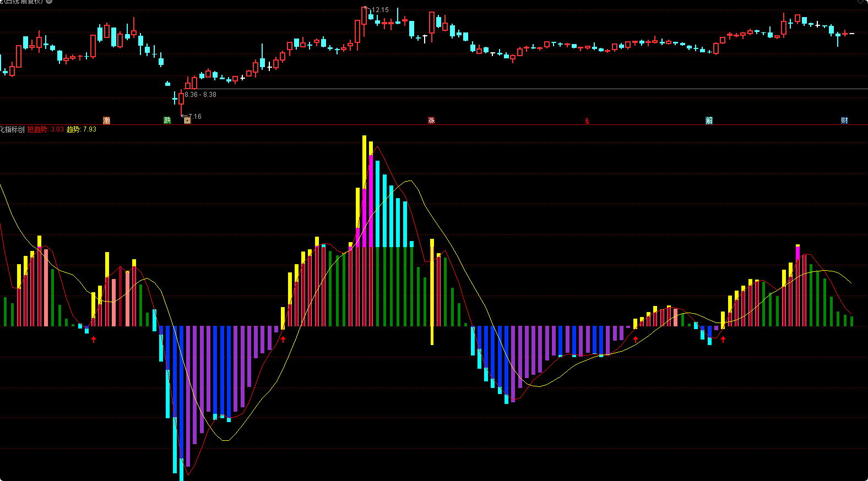The image size is (868, 481).
Task: Click the red 涨 event marker
Action: tap(431, 120)
